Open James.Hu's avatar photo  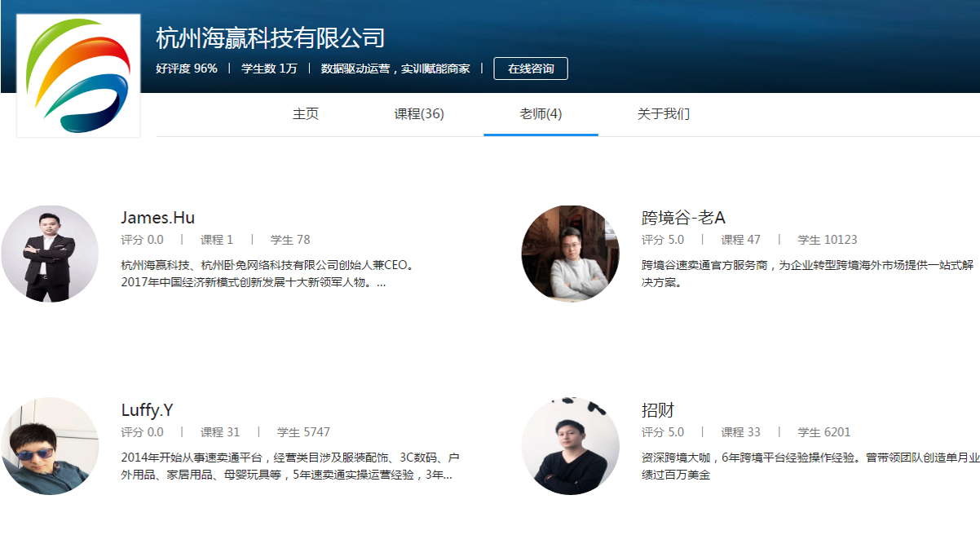coord(50,254)
